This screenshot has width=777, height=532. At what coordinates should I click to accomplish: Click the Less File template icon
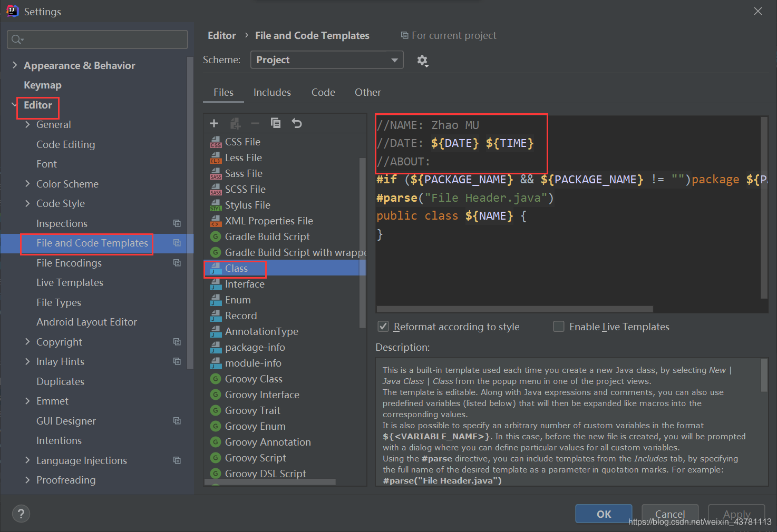216,158
